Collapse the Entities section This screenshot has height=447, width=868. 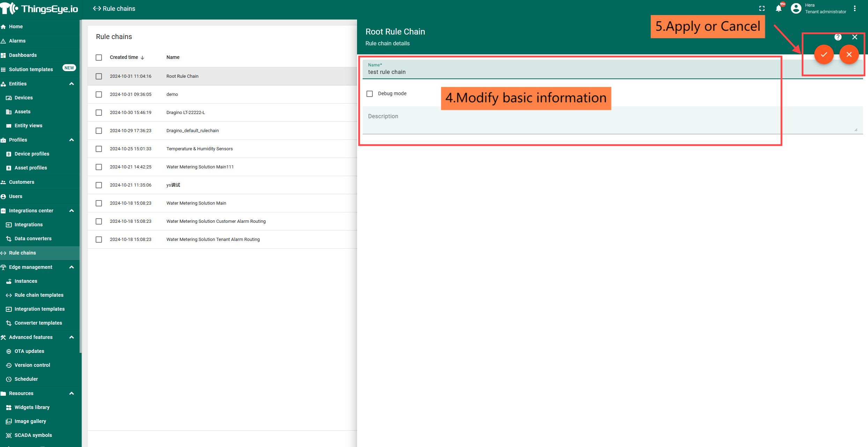[72, 84]
